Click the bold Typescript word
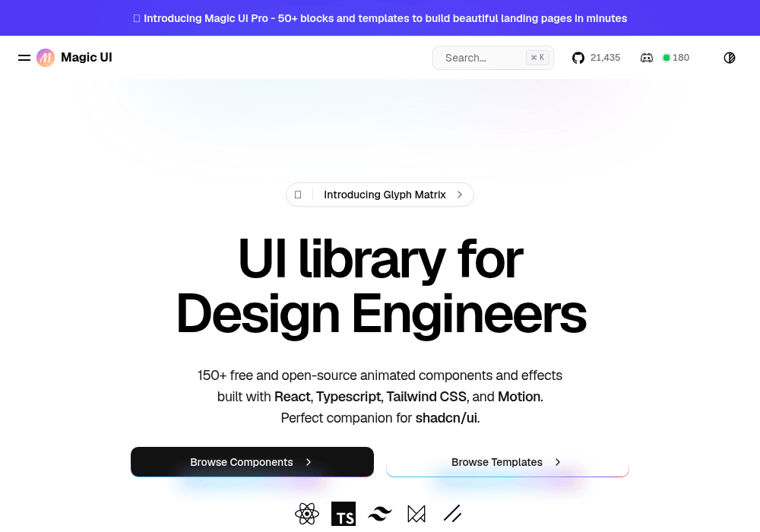The width and height of the screenshot is (760, 532). (x=348, y=396)
